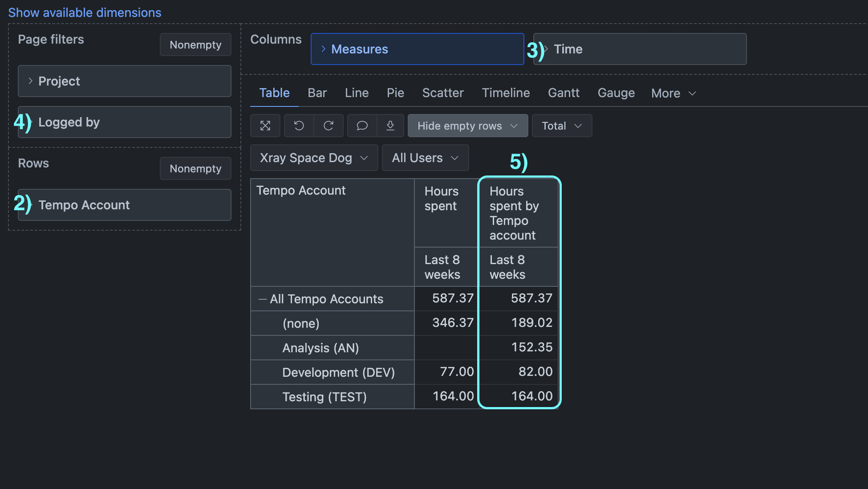Viewport: 868px width, 489px height.
Task: Open the All Users filter dropdown
Action: pyautogui.click(x=425, y=158)
